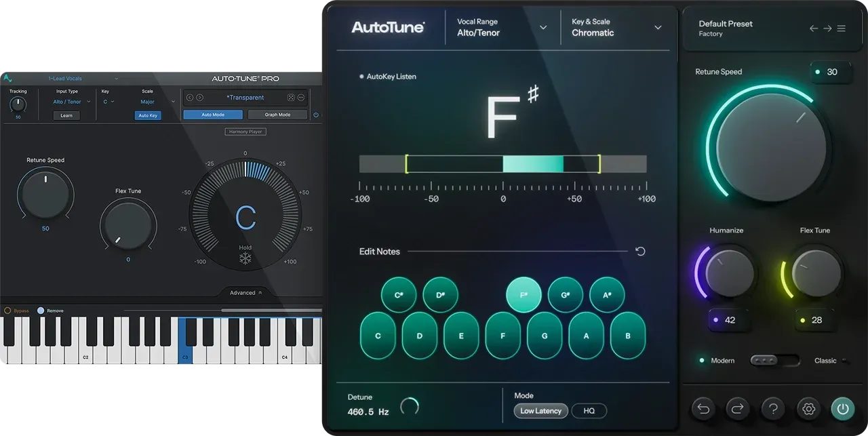Reset Edit Notes with the circular arrow icon
This screenshot has width=868, height=436.
[x=640, y=252]
